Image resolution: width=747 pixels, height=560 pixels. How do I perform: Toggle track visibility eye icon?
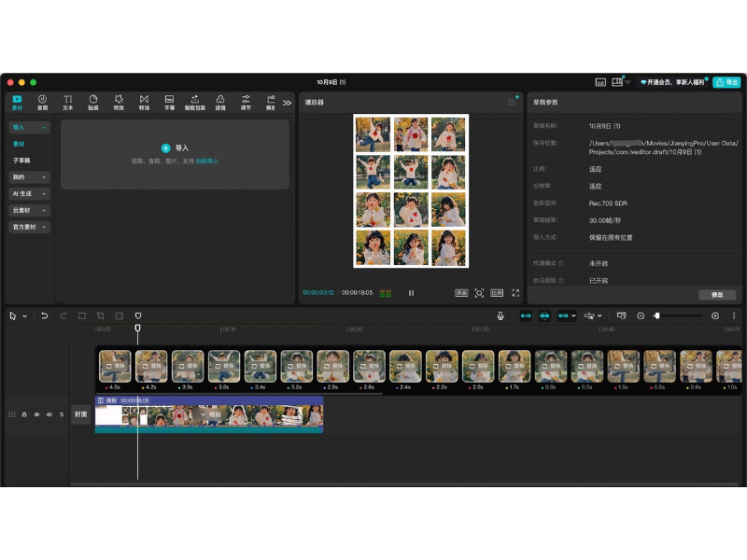(x=36, y=414)
